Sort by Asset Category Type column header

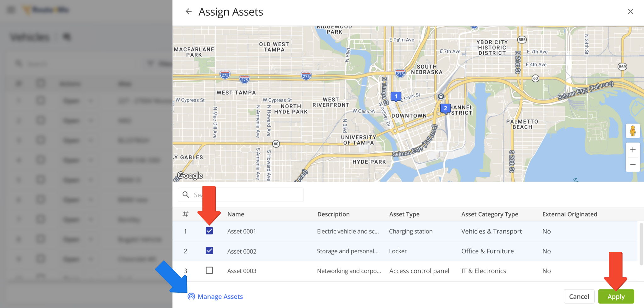[x=490, y=214]
